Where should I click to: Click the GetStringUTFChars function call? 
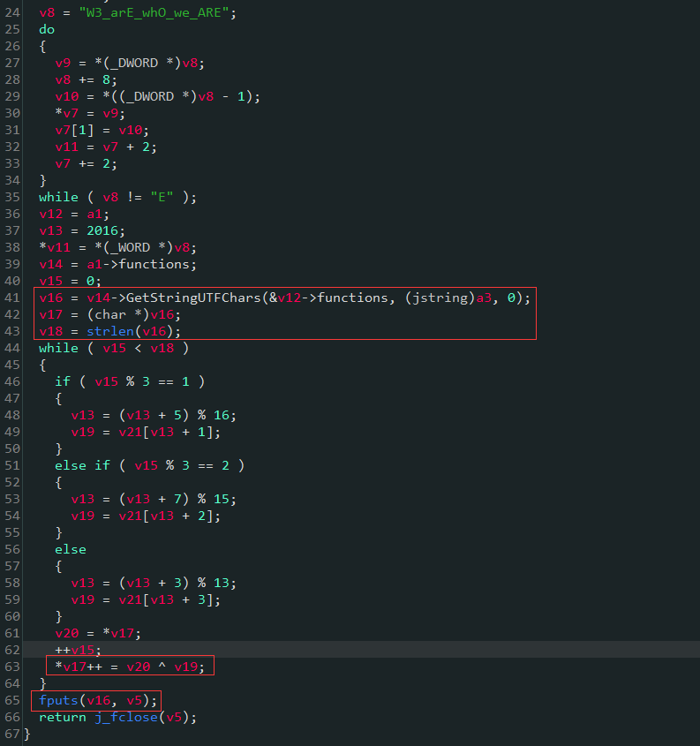pos(193,298)
